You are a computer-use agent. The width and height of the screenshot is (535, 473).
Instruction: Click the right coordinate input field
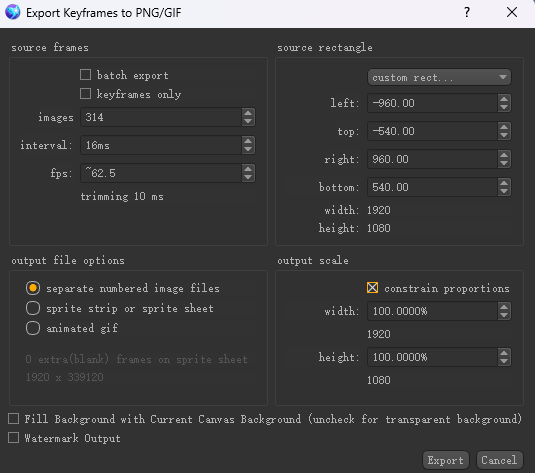click(x=432, y=159)
